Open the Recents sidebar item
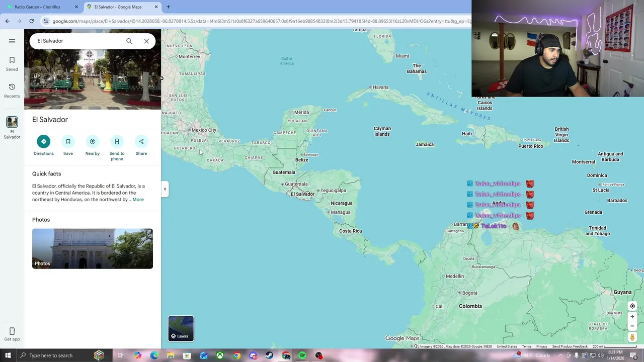This screenshot has height=362, width=644. point(12,90)
